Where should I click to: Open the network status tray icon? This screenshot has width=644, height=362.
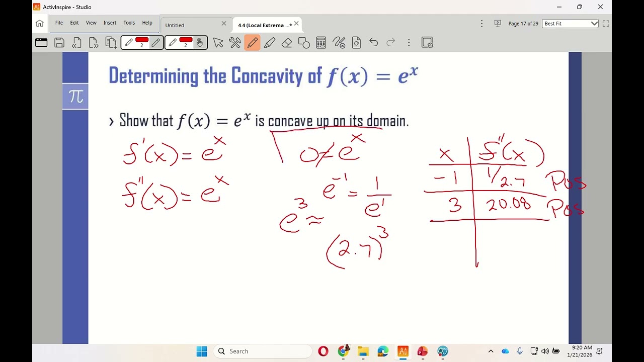[x=534, y=351]
